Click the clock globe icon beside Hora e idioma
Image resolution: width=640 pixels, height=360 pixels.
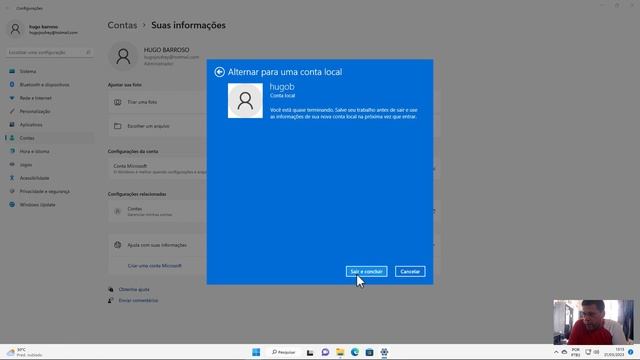coord(12,151)
